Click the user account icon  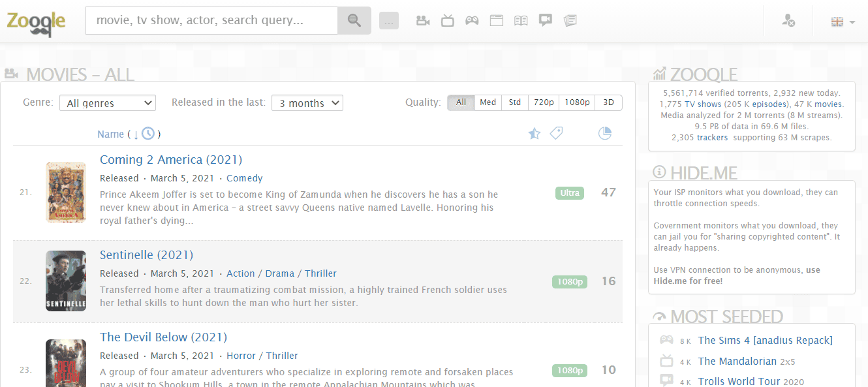click(x=788, y=21)
